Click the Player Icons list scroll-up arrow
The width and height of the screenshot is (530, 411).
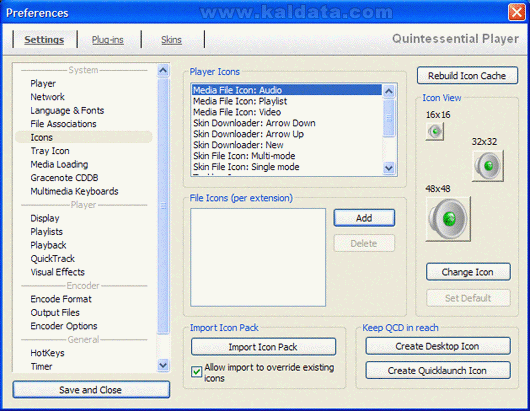pos(389,91)
